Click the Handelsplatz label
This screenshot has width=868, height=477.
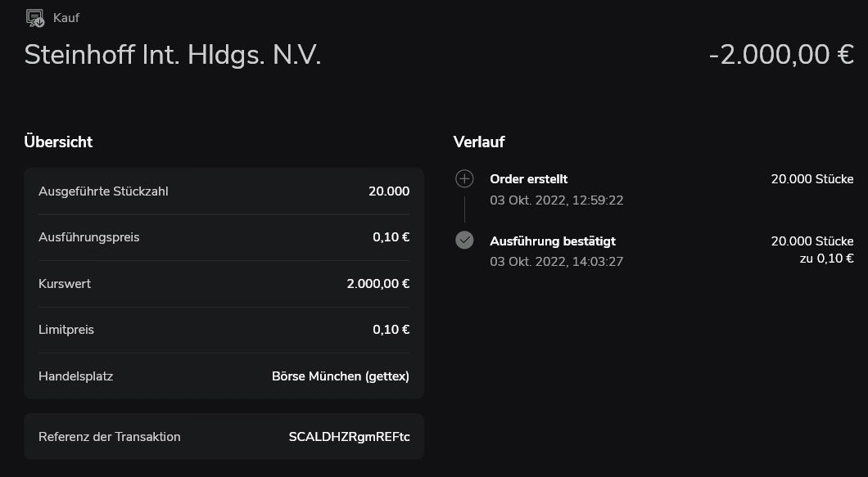(x=75, y=376)
